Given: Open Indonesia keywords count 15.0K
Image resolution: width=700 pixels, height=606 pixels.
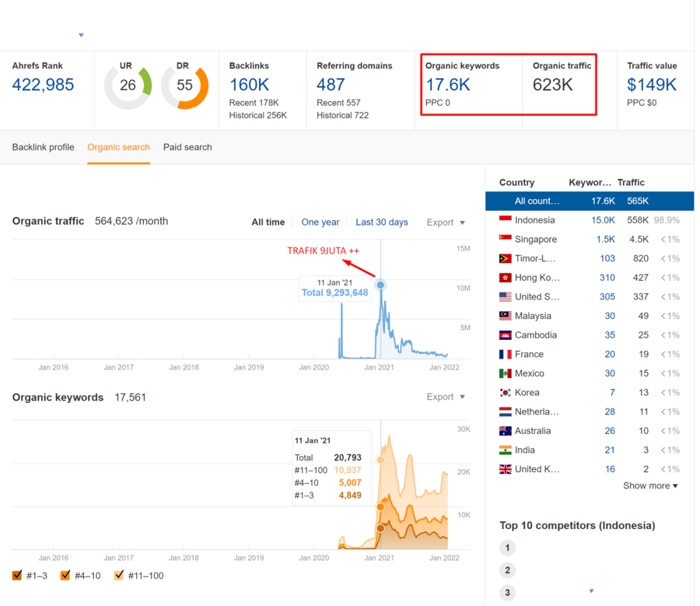Looking at the screenshot, I should [603, 219].
